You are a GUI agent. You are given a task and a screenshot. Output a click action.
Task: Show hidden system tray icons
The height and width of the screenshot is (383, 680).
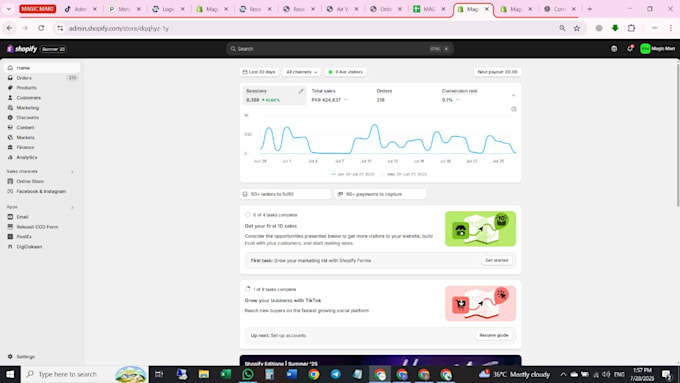tap(563, 374)
